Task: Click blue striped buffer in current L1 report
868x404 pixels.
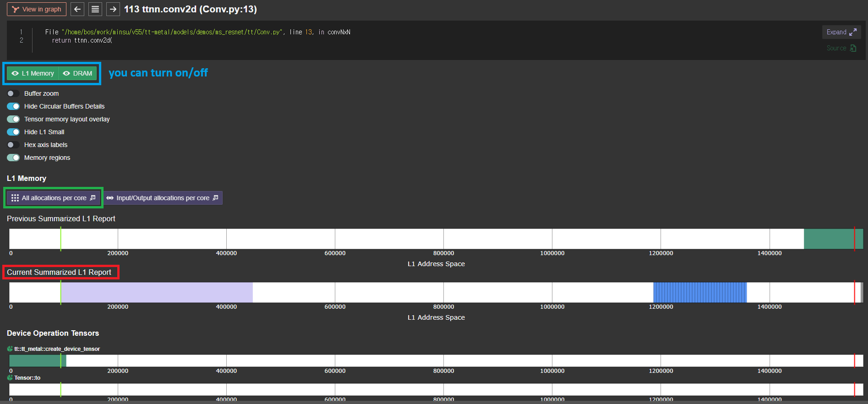Action: pos(699,292)
